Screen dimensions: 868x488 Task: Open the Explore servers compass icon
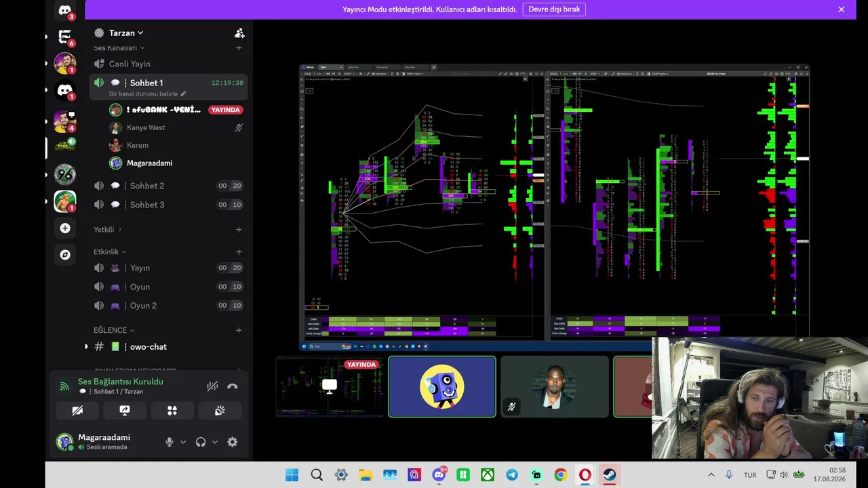pos(65,255)
